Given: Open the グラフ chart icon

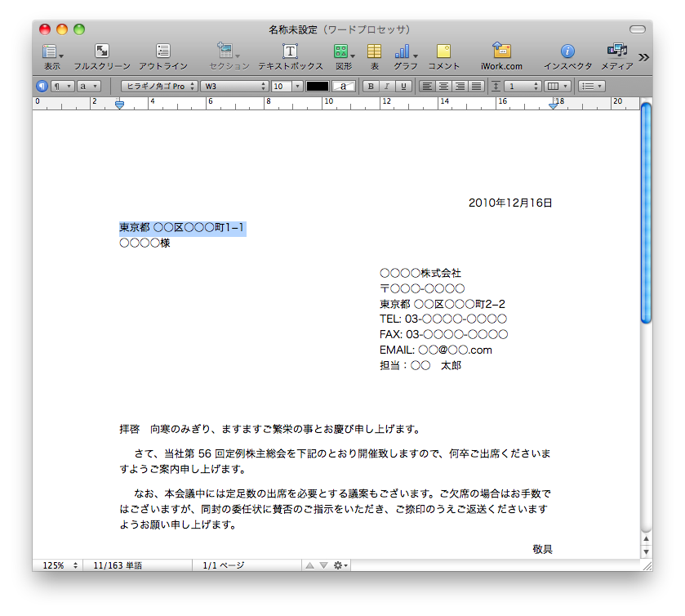Looking at the screenshot, I should [405, 51].
